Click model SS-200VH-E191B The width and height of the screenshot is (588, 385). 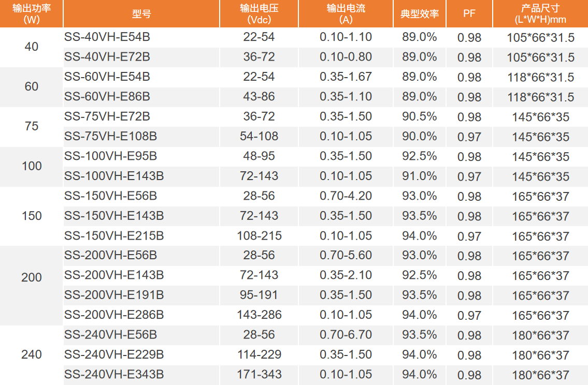click(114, 295)
